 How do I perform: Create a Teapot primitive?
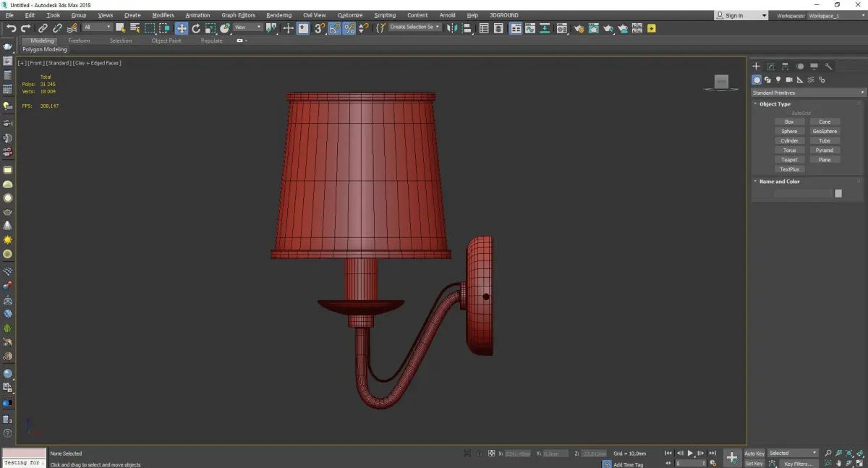(789, 159)
